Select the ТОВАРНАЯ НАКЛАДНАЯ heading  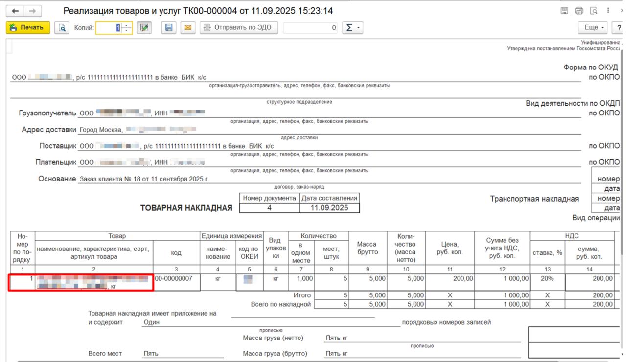point(186,208)
